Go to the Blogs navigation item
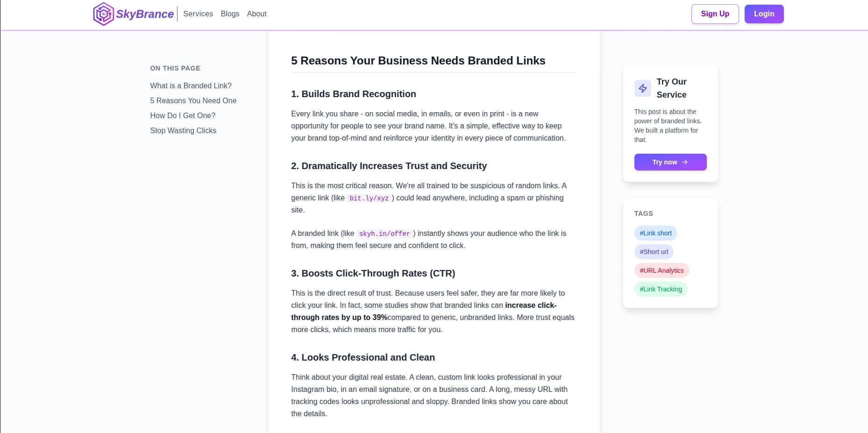Viewport: 868px width, 433px height. [x=230, y=14]
